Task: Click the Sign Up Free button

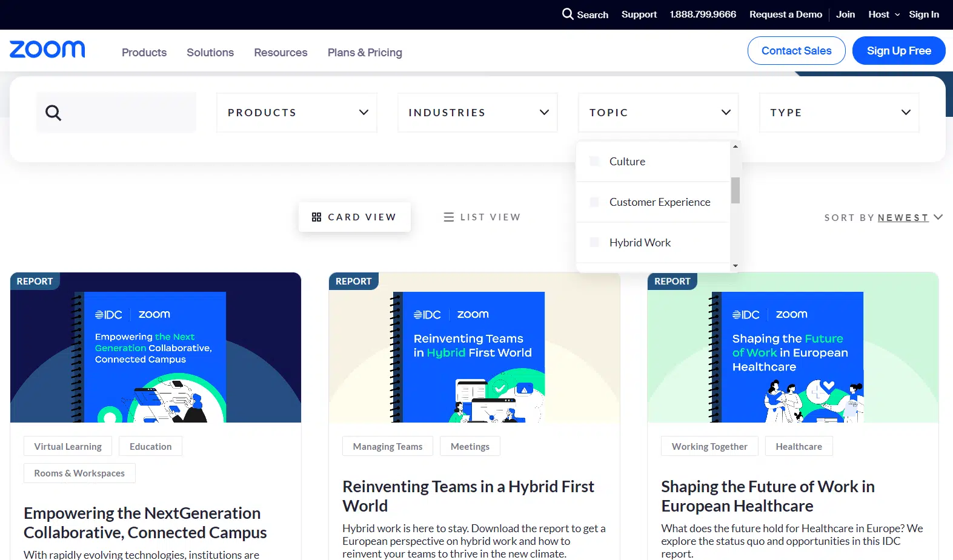Action: point(899,51)
